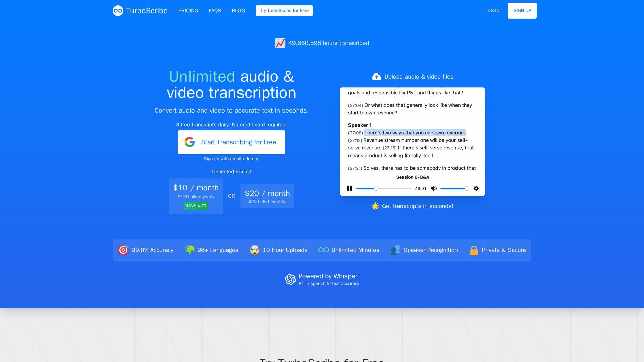Click the infinity icon for Unlimited Minutes
Image resolution: width=644 pixels, height=362 pixels.
click(x=324, y=250)
